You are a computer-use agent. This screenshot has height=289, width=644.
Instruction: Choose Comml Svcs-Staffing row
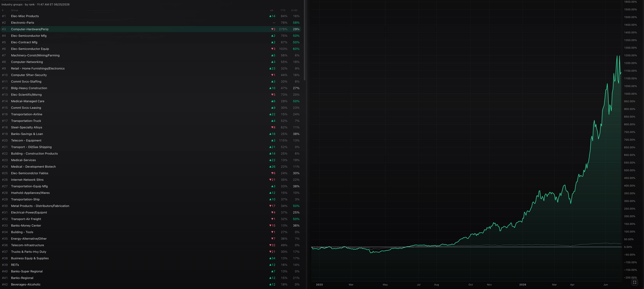[x=151, y=82]
